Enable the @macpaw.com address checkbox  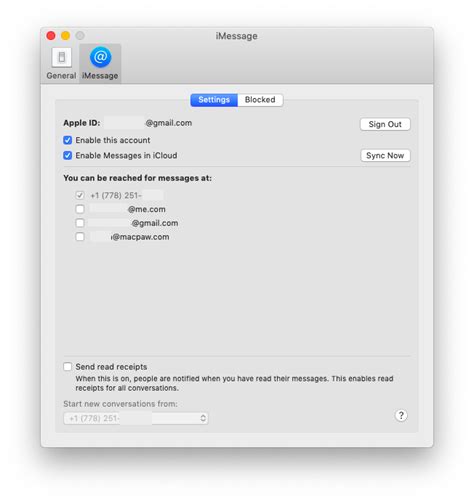[80, 237]
